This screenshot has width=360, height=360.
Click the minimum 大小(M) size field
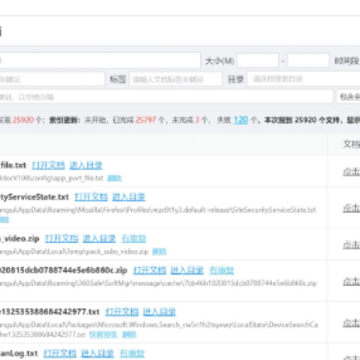tap(258, 61)
